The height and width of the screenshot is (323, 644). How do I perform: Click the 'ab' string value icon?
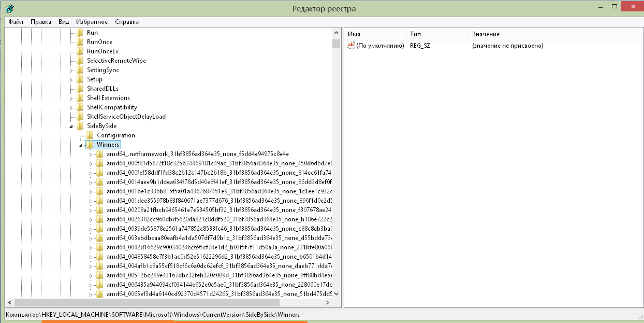pos(351,46)
